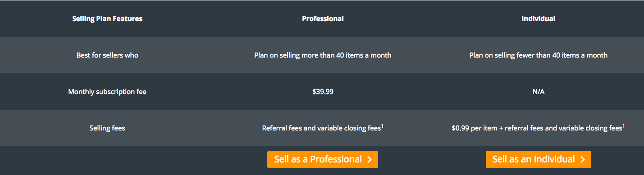This screenshot has height=175, width=644.
Task: Select the Selling Plan Features header
Action: [107, 19]
